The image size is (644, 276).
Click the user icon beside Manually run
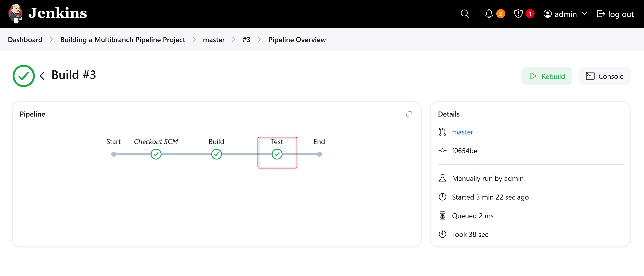click(x=442, y=178)
